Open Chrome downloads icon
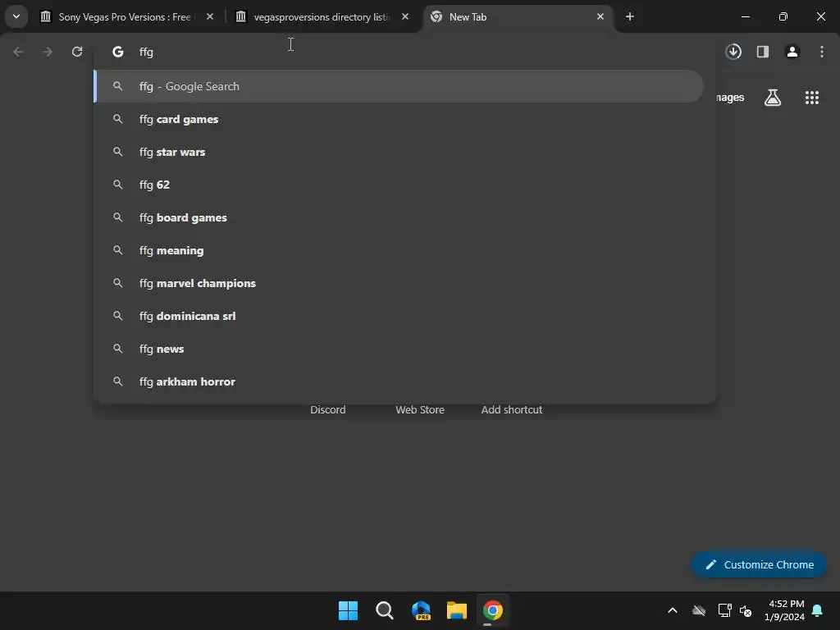Screen dimensions: 840x630 pos(733,52)
